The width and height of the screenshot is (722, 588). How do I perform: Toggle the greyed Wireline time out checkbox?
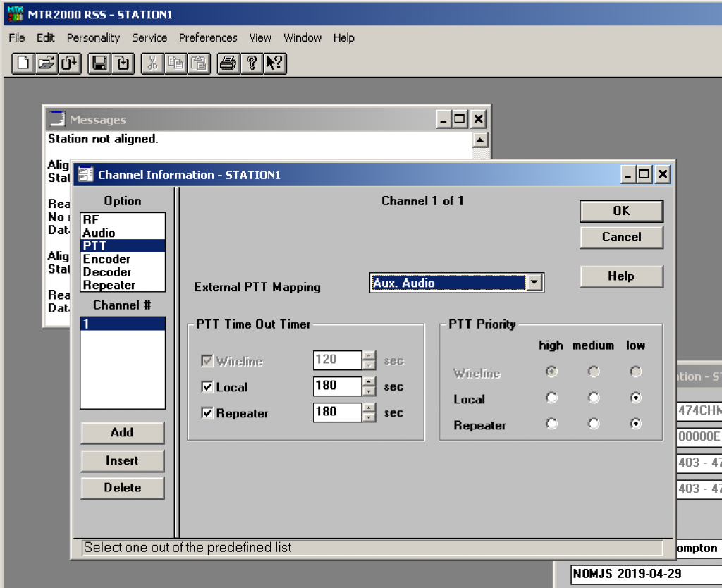click(207, 360)
